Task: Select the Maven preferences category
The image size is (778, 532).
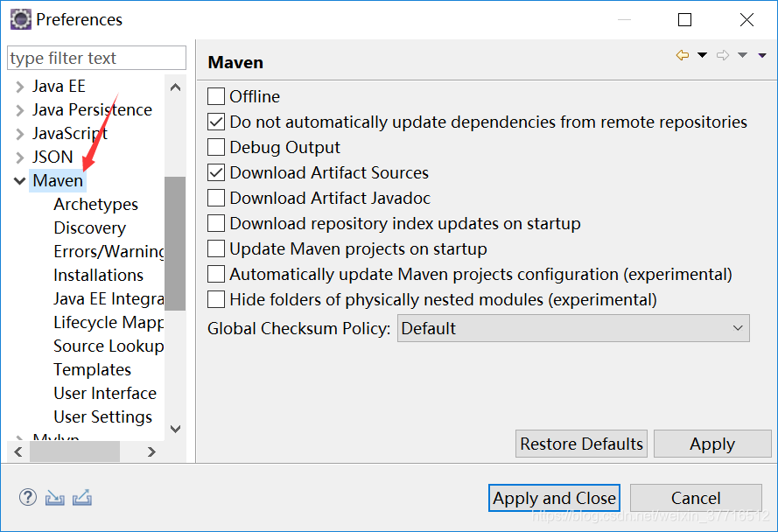Action: pyautogui.click(x=58, y=180)
